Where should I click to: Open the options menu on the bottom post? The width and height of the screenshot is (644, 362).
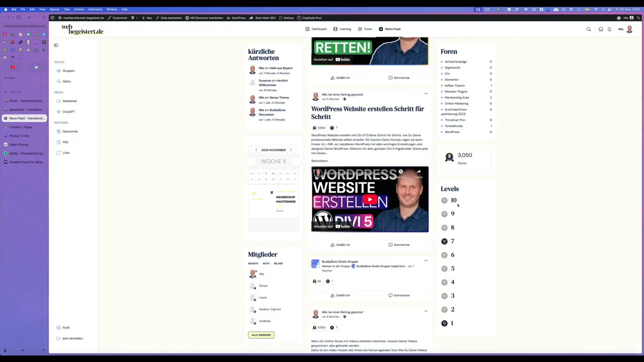click(x=426, y=312)
